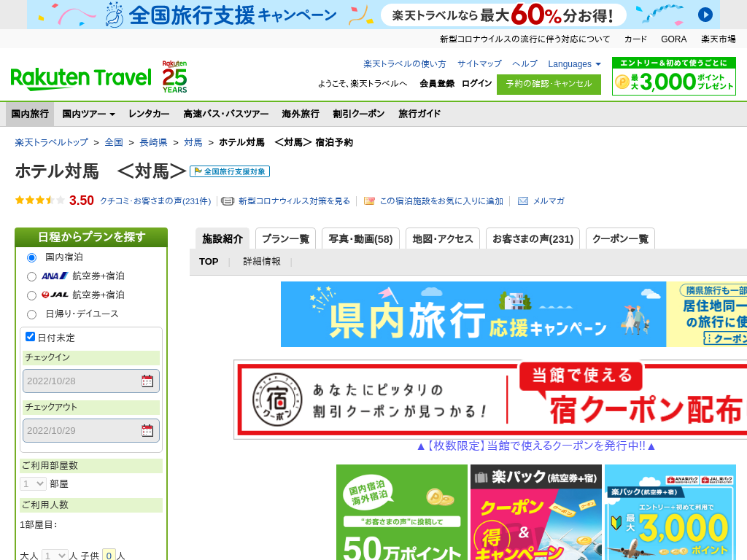Open the 旅行ガイド navigation item
This screenshot has height=560, width=747.
pyautogui.click(x=419, y=114)
